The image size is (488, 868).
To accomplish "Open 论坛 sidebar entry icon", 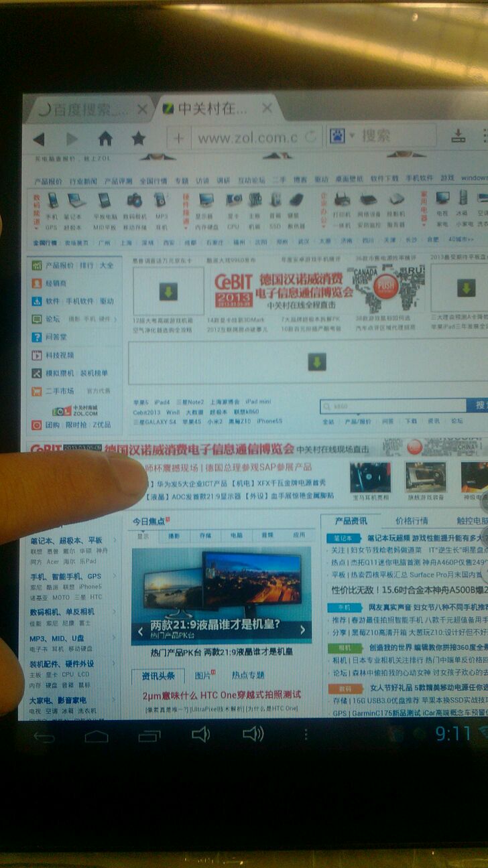I will [36, 319].
